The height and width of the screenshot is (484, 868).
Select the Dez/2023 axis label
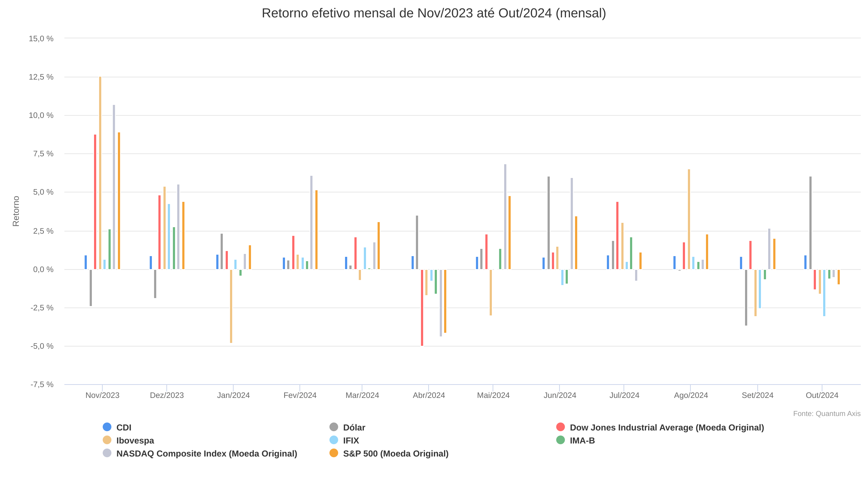tap(167, 395)
